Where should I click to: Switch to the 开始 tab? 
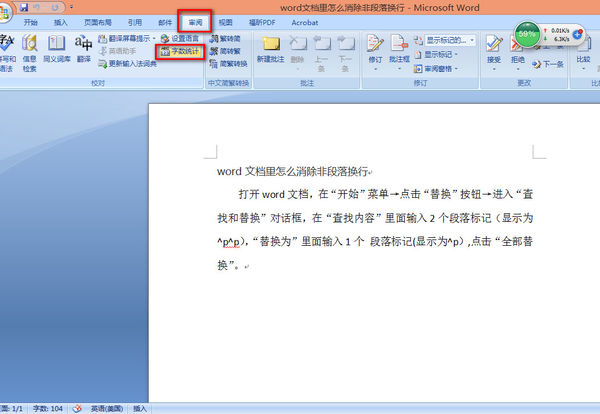(x=31, y=23)
